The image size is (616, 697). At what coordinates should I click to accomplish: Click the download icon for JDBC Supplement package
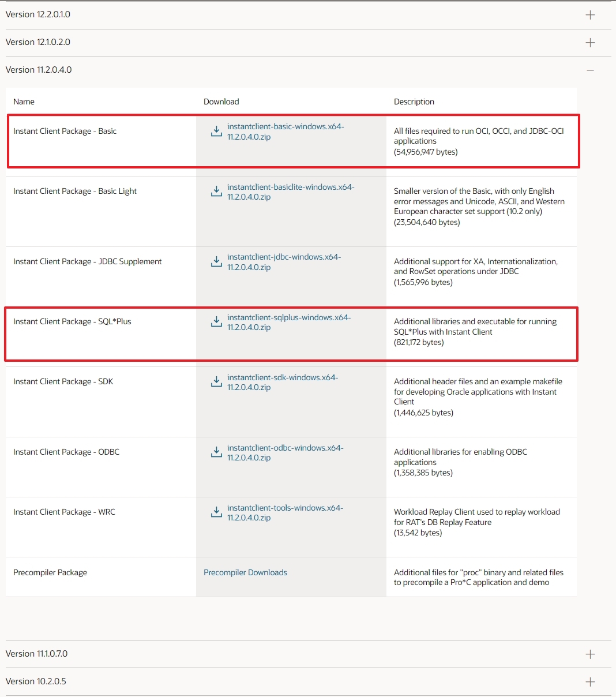coord(216,261)
